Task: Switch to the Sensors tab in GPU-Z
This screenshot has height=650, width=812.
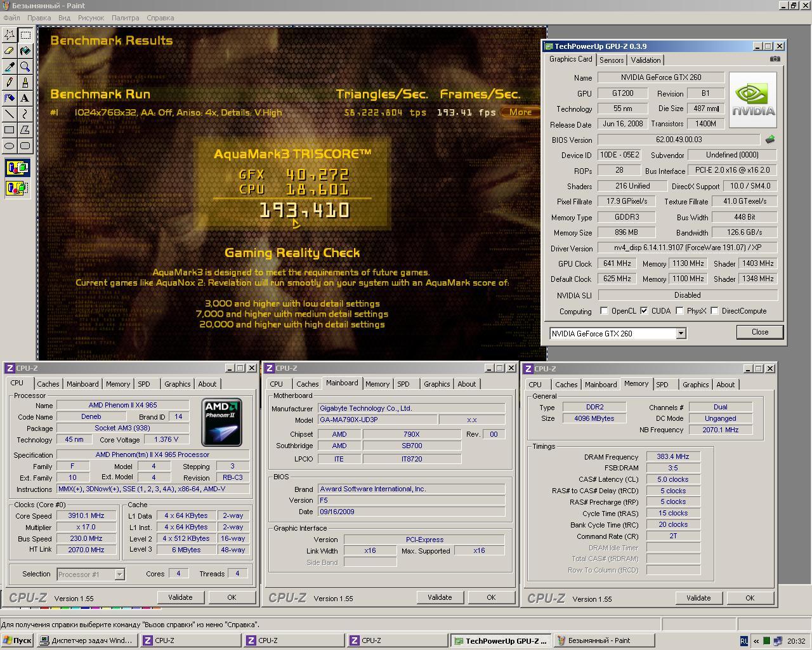Action: [x=612, y=60]
